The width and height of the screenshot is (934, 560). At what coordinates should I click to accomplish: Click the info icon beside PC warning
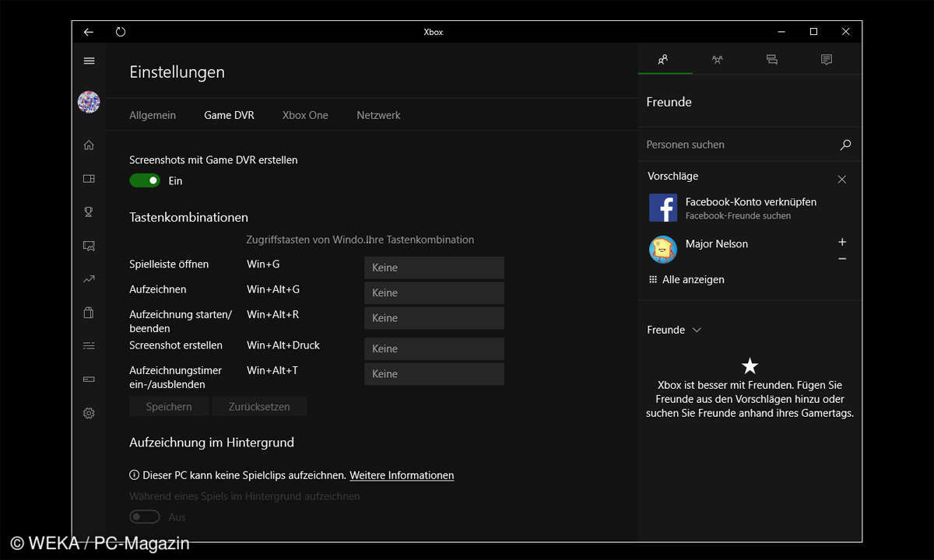[135, 474]
